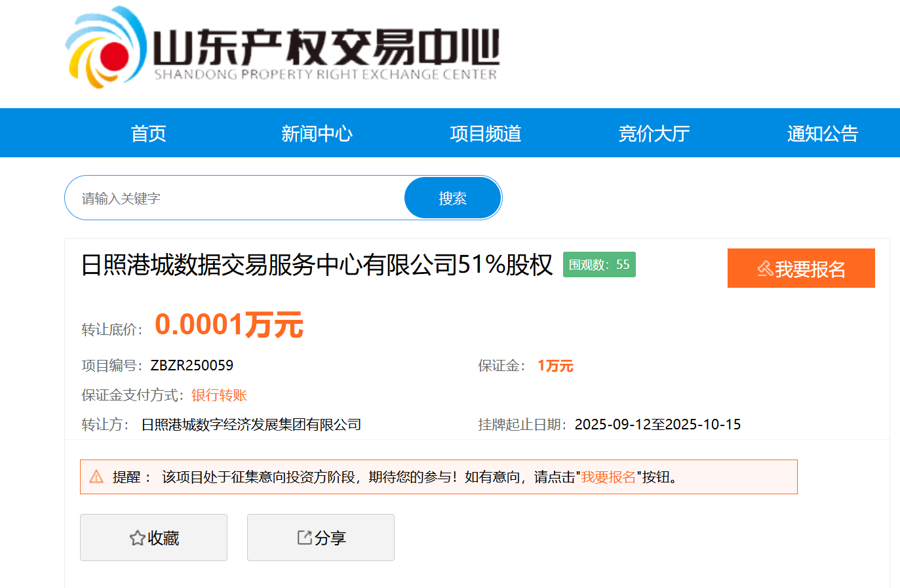Click the blue 搜索 button
Viewport: 900px width, 588px height.
[x=453, y=198]
